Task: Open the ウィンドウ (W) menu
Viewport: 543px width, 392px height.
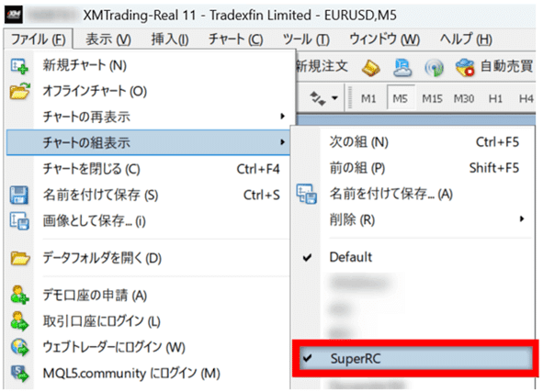Action: click(x=384, y=39)
